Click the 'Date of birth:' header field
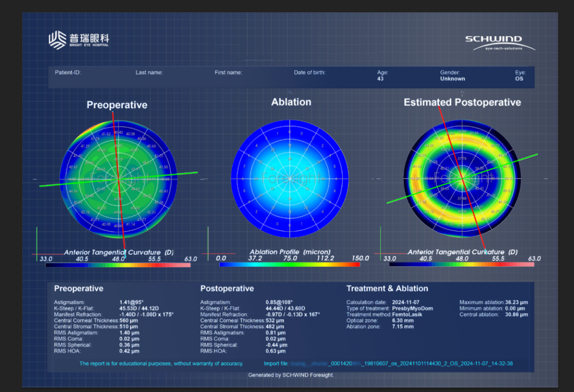Viewport: 574px width, 392px height. coord(310,72)
